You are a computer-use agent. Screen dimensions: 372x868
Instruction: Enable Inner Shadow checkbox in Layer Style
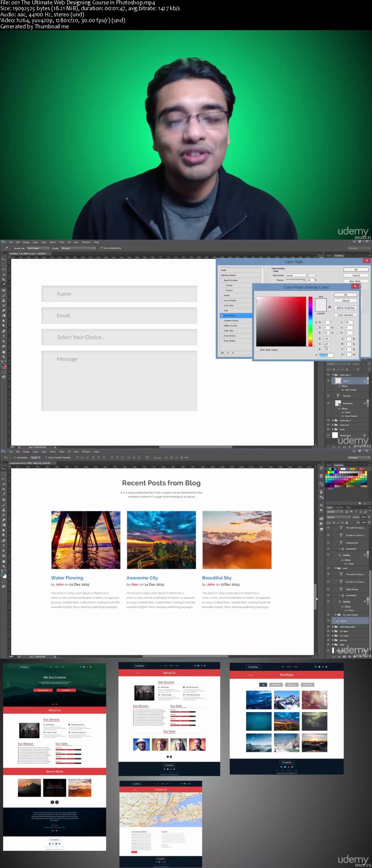222,300
